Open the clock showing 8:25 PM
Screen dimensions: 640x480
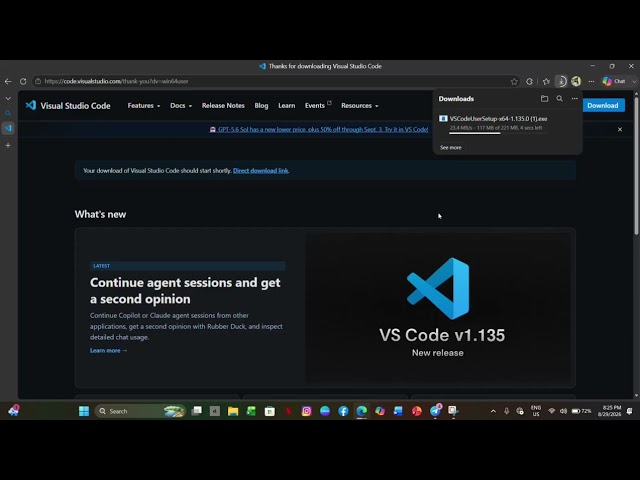[609, 411]
